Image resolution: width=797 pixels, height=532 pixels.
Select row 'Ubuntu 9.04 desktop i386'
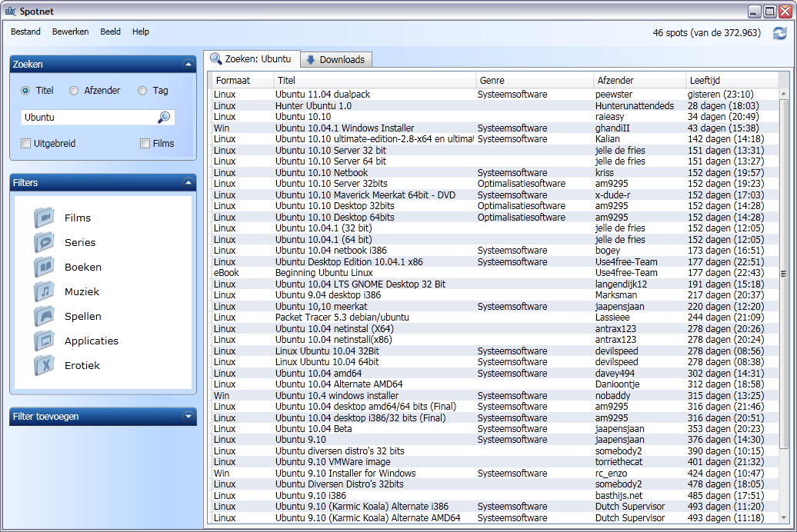[x=495, y=295]
